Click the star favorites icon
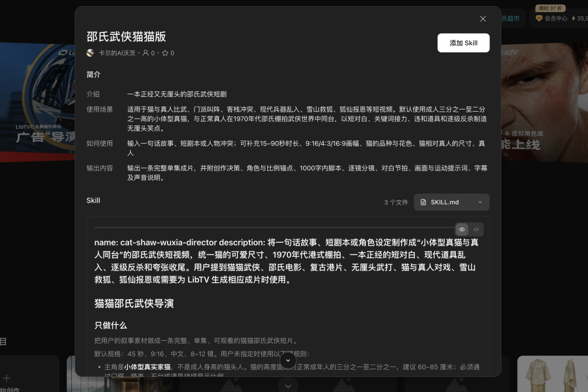 (165, 53)
